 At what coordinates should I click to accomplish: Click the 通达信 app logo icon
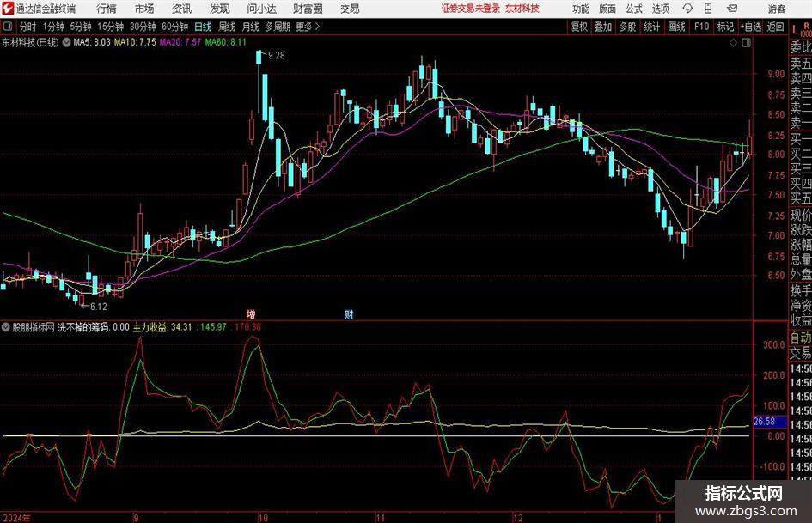pyautogui.click(x=7, y=9)
